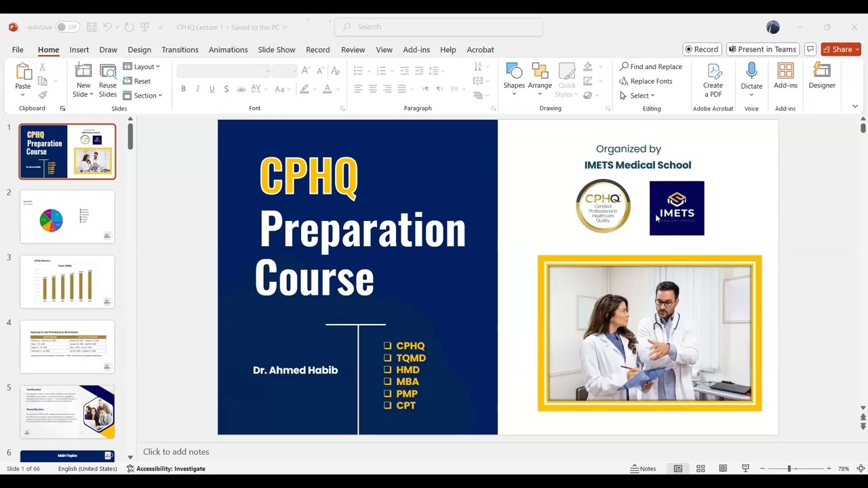Screen dimensions: 868x488
Task: Open the Animations tab
Action: click(x=228, y=49)
